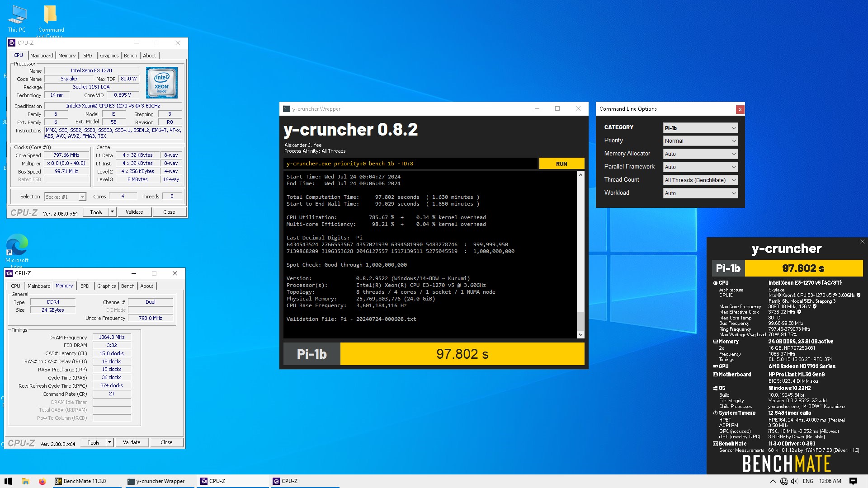The image size is (868, 488).
Task: Switch to Bench tab in upper CPU-Z
Action: point(131,56)
